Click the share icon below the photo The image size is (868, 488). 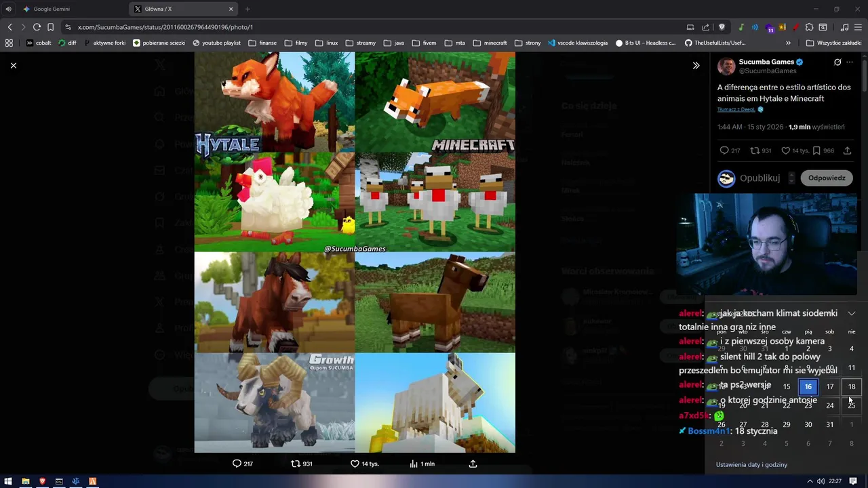click(x=473, y=464)
